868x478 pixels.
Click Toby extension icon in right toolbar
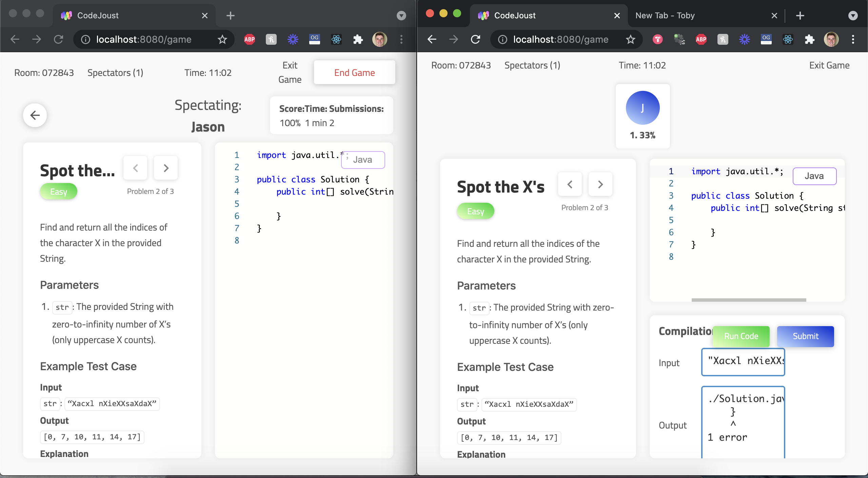657,39
